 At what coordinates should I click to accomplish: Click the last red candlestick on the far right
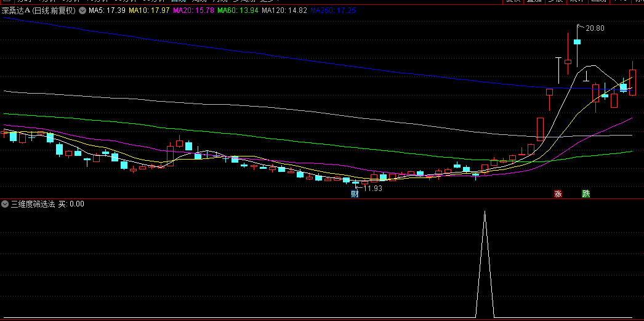(632, 82)
